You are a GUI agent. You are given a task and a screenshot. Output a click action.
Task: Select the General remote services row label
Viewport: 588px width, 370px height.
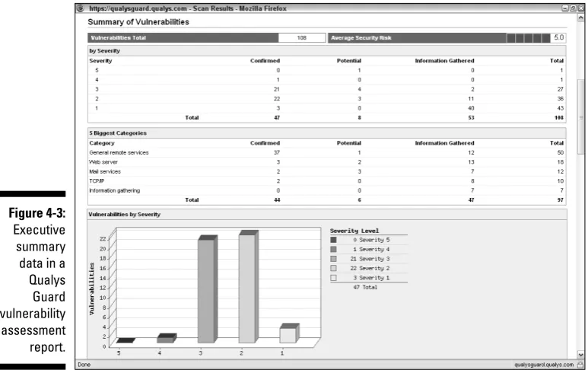pyautogui.click(x=119, y=152)
